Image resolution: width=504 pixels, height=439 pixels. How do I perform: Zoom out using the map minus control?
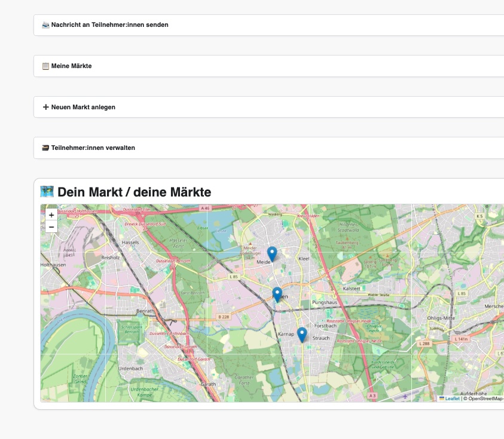[53, 226]
